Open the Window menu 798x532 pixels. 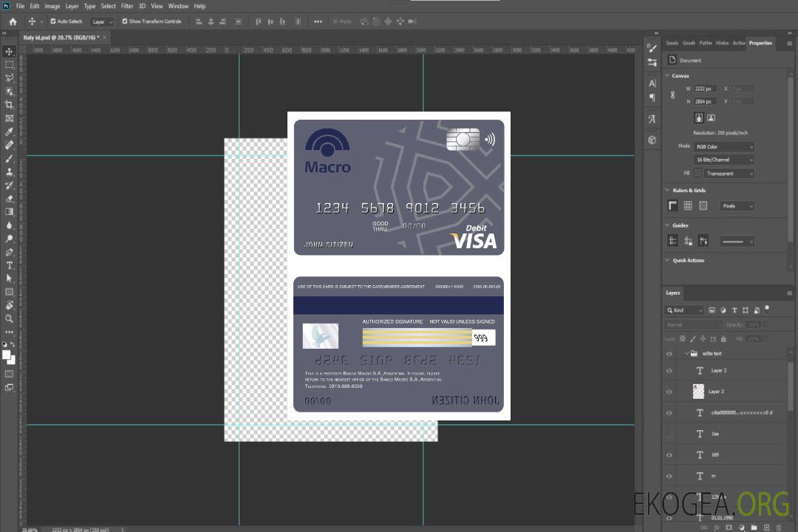click(178, 6)
